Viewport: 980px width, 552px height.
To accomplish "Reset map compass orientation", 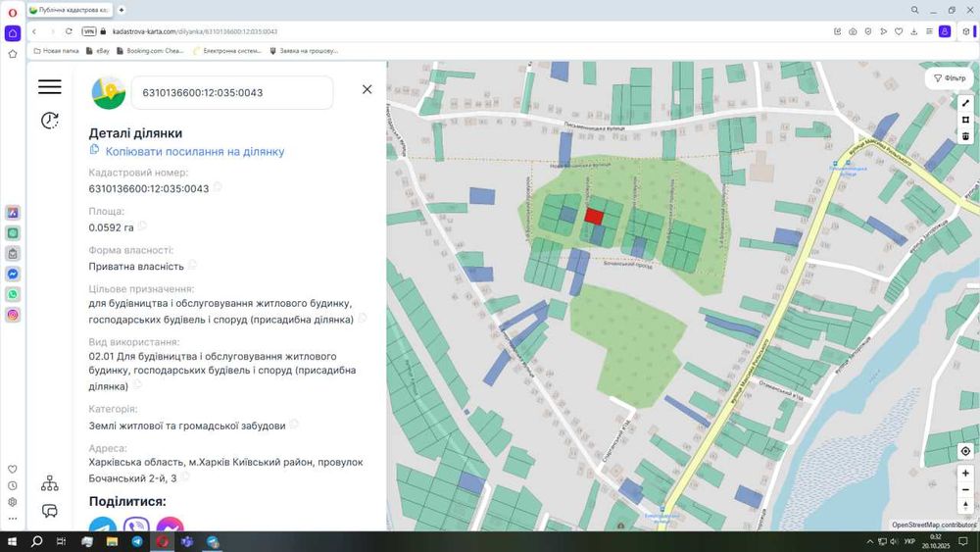I will click(x=965, y=506).
